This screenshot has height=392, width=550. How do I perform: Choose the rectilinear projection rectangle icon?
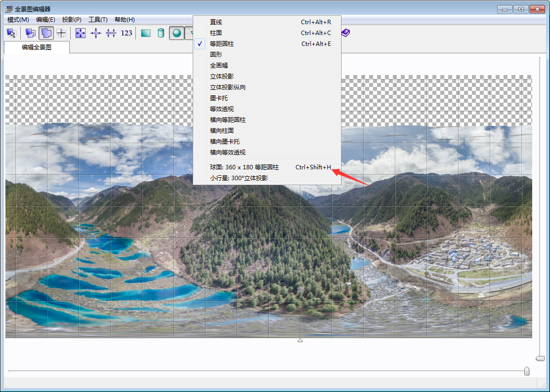146,33
